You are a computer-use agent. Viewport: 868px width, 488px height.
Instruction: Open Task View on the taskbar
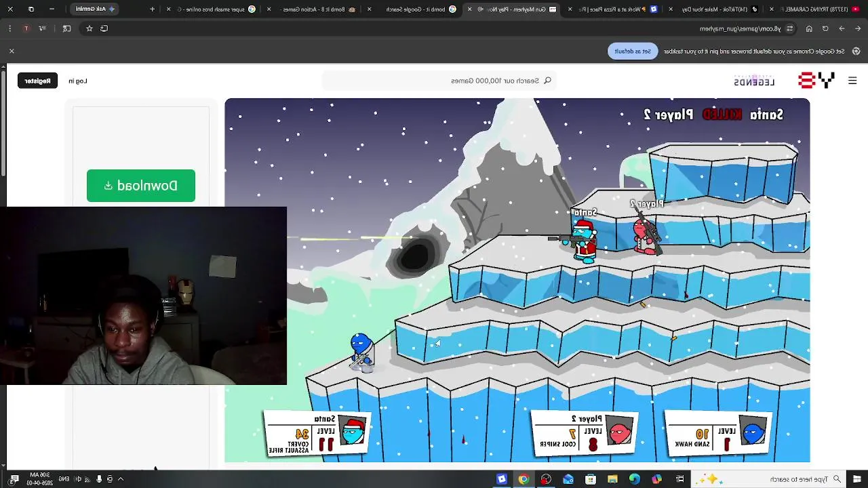pyautogui.click(x=679, y=479)
